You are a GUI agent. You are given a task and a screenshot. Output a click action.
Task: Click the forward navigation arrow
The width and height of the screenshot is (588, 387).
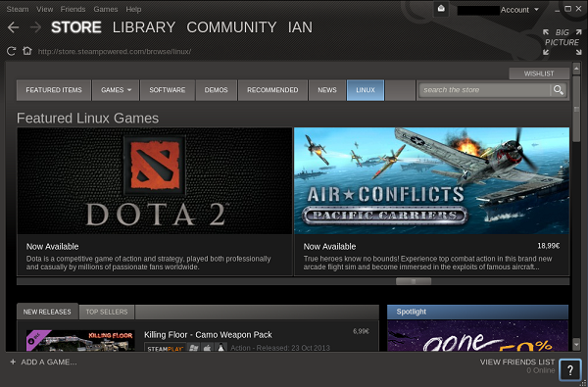(35, 27)
